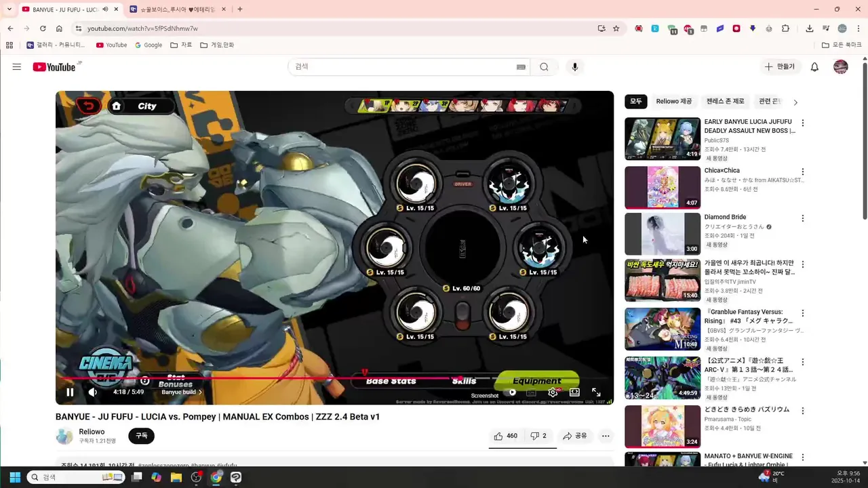Pause the video playback
Screen dimensions: 868x488
[70, 392]
